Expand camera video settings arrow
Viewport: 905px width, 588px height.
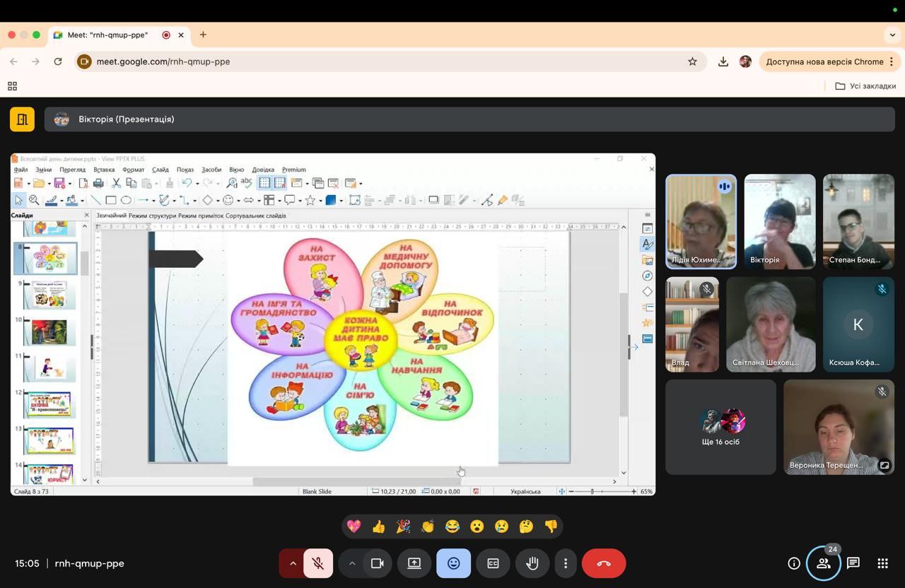pos(351,563)
